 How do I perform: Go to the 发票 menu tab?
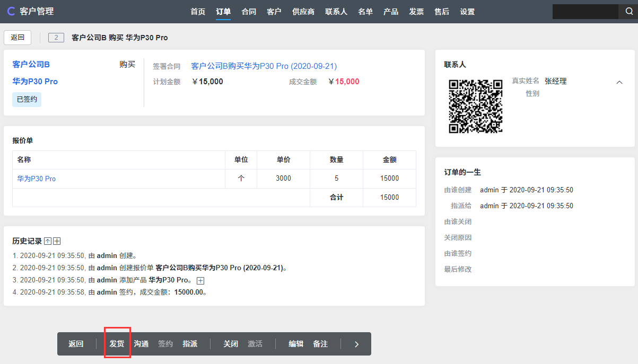point(416,12)
